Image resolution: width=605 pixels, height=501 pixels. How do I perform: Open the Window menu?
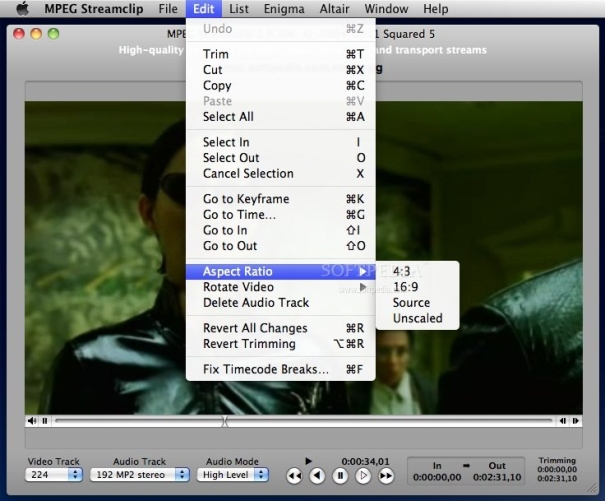tap(386, 8)
